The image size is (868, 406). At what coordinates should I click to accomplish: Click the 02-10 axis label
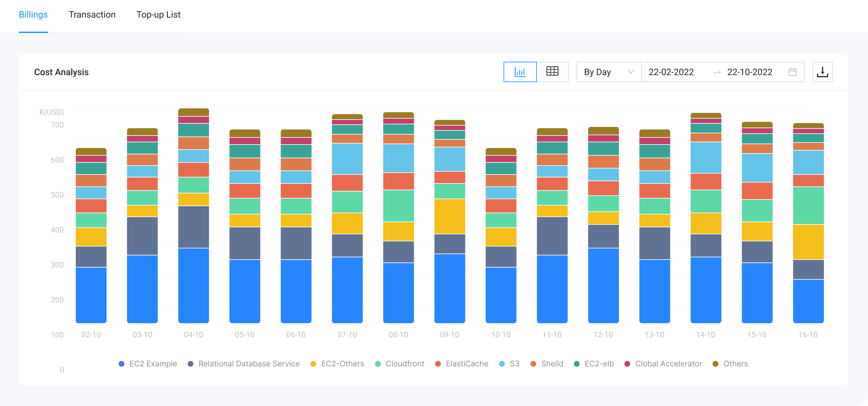[x=91, y=335]
